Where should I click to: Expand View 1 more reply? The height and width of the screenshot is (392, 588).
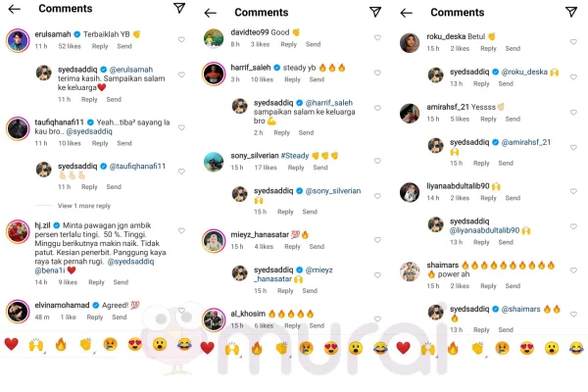(84, 206)
